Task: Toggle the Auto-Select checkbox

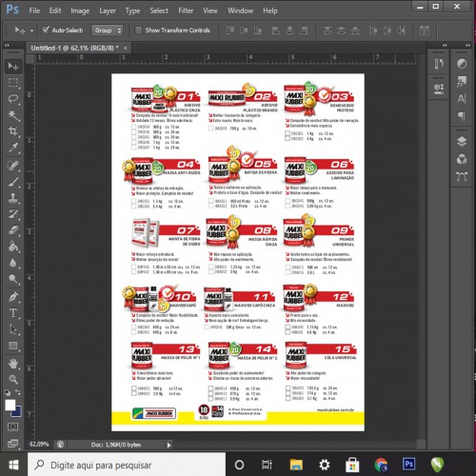Action: [46, 30]
